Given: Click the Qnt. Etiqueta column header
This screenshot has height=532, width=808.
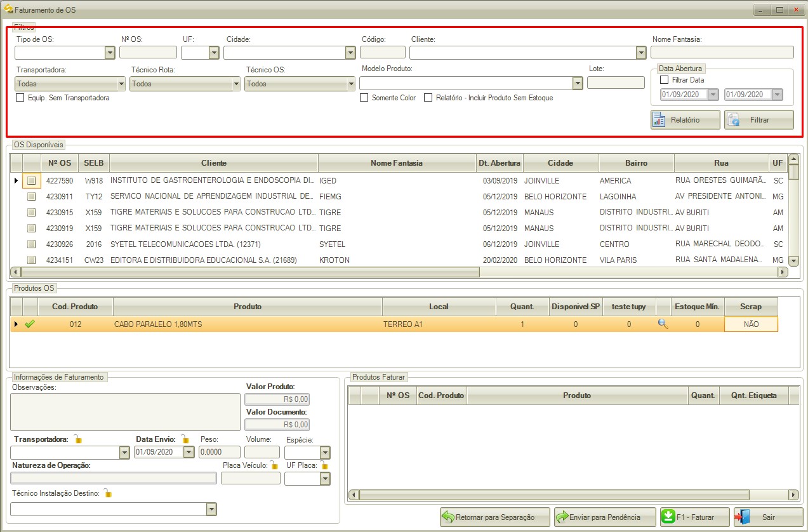Looking at the screenshot, I should (753, 396).
